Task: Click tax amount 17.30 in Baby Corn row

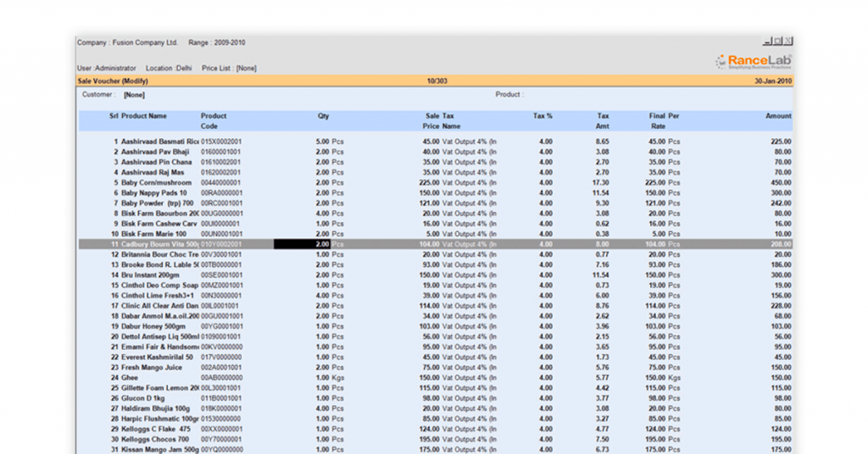Action: coord(601,182)
